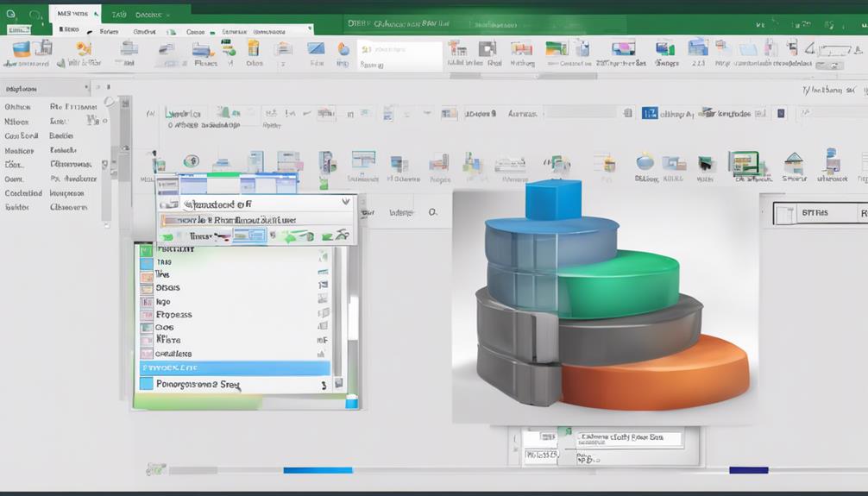This screenshot has width=868, height=496.
Task: Click the blue segment of the bottom progress bar
Action: pyautogui.click(x=318, y=470)
